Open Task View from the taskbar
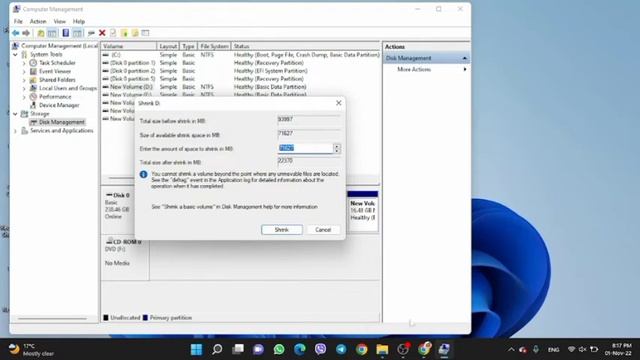 tap(238, 349)
